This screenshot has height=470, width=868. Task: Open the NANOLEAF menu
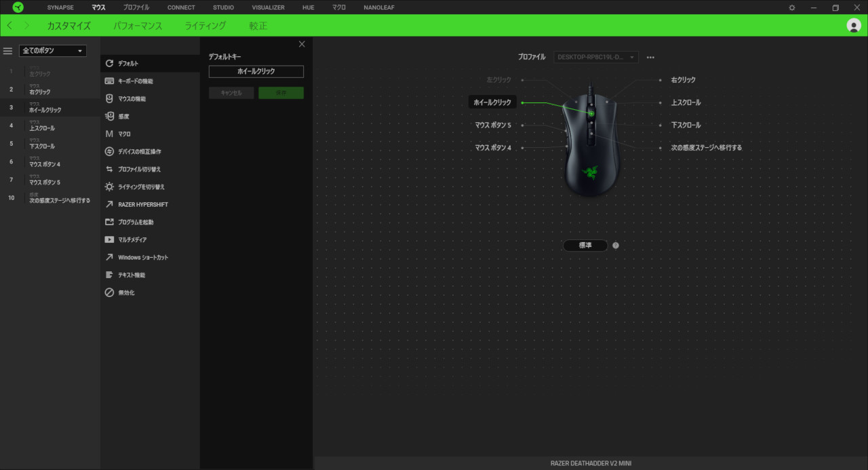pos(379,7)
